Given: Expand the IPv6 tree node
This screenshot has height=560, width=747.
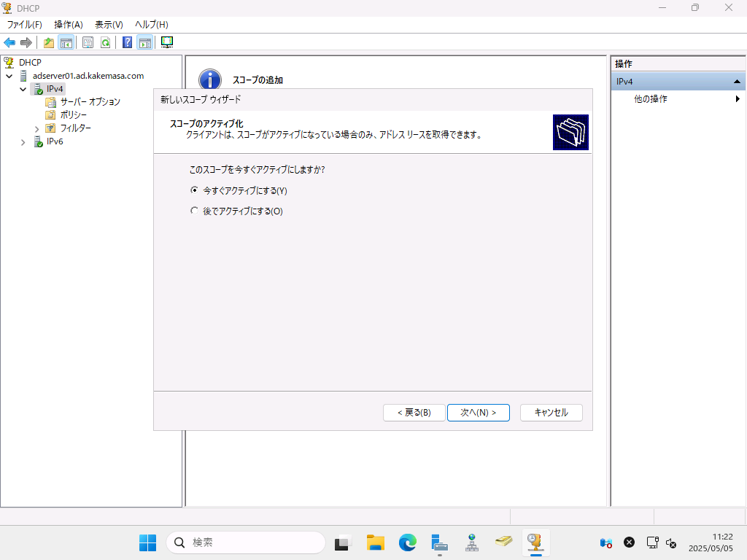Looking at the screenshot, I should pos(23,142).
